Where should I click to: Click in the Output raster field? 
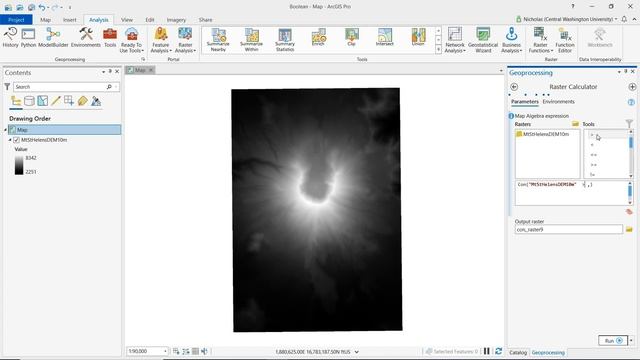[569, 229]
